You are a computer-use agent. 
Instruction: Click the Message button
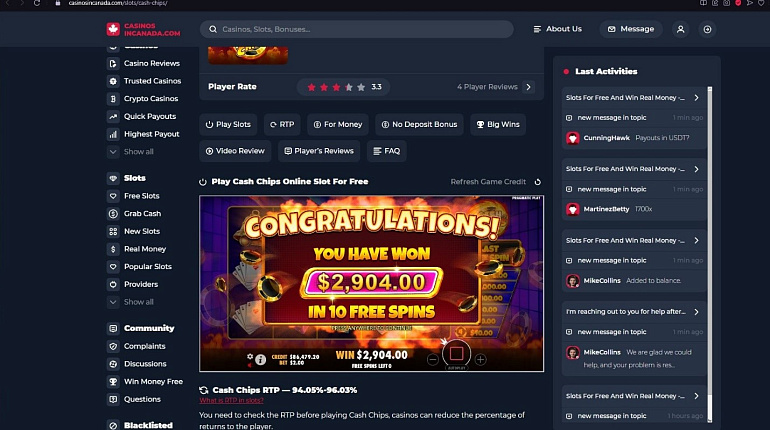[631, 29]
